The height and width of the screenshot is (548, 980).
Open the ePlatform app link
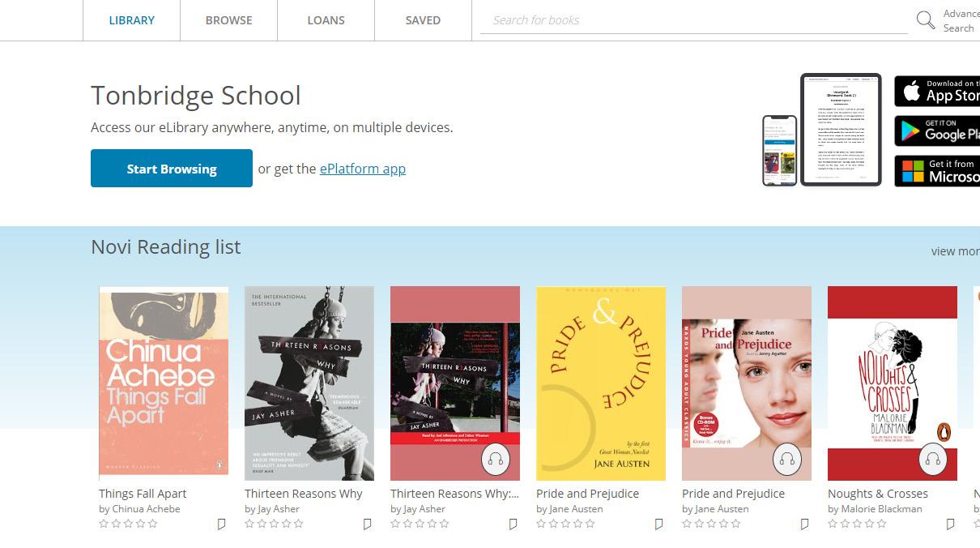[x=363, y=169]
